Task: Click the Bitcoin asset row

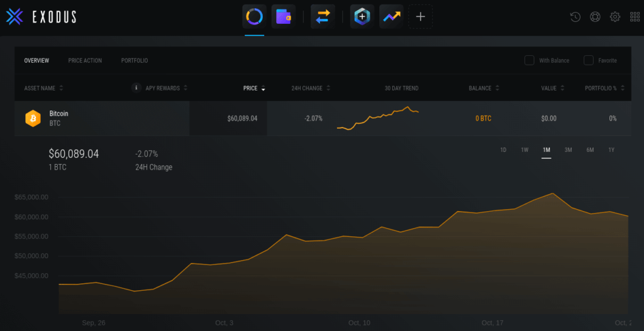Action: click(x=101, y=118)
